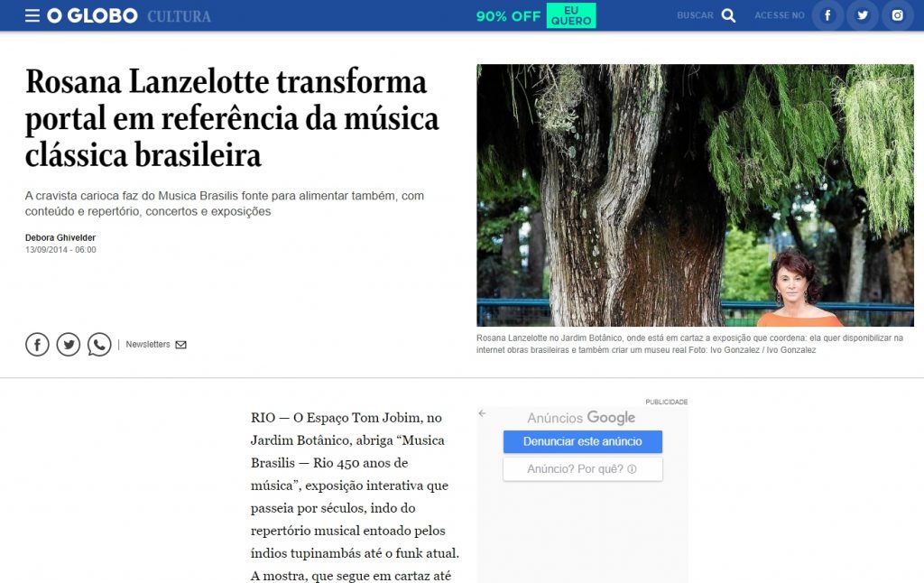Click the Anúncios Google label
The image size is (924, 583).
[x=581, y=417]
